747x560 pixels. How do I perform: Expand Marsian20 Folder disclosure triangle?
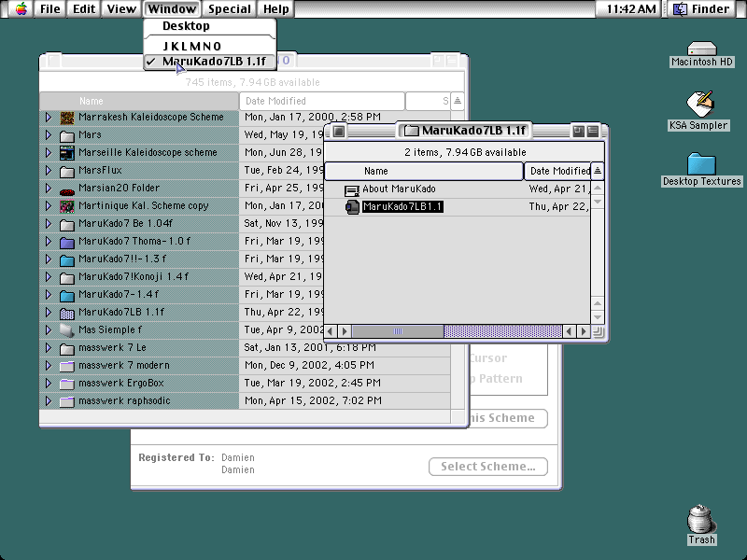click(x=49, y=189)
